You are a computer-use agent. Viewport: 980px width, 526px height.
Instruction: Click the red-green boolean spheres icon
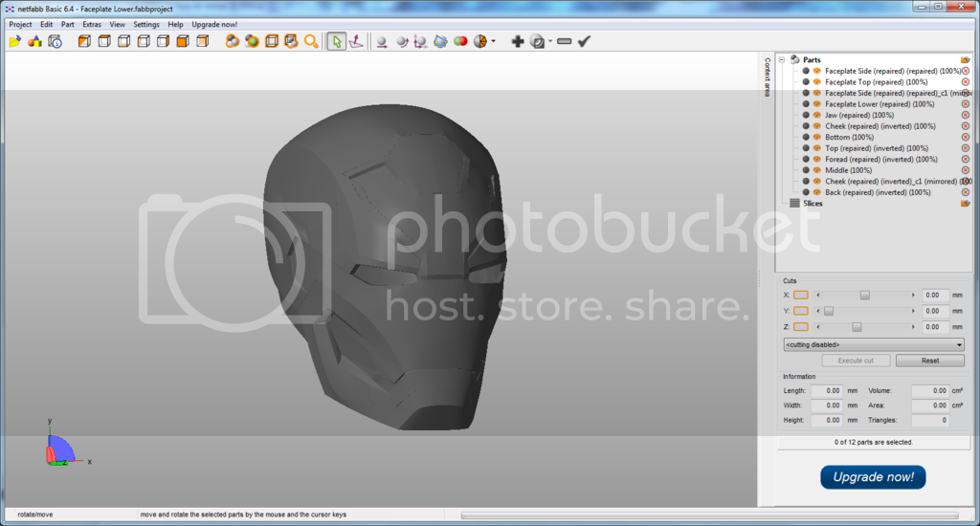pyautogui.click(x=460, y=41)
